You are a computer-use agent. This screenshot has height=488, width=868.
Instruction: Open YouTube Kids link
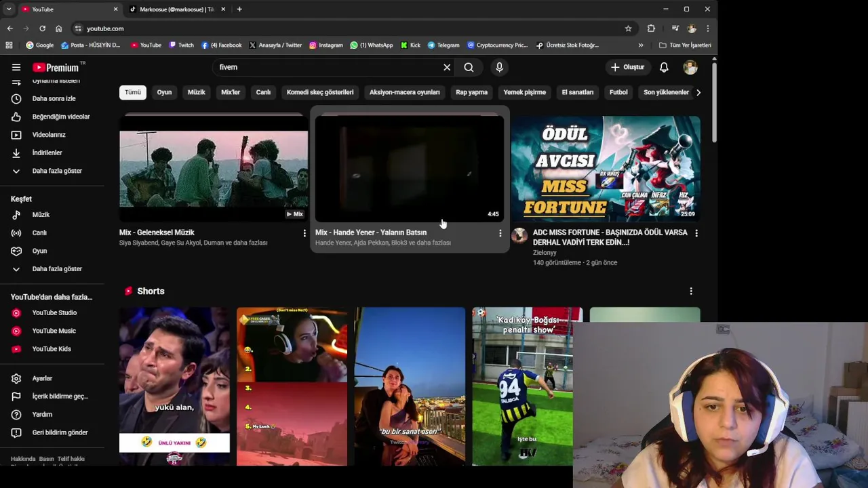[53, 349]
